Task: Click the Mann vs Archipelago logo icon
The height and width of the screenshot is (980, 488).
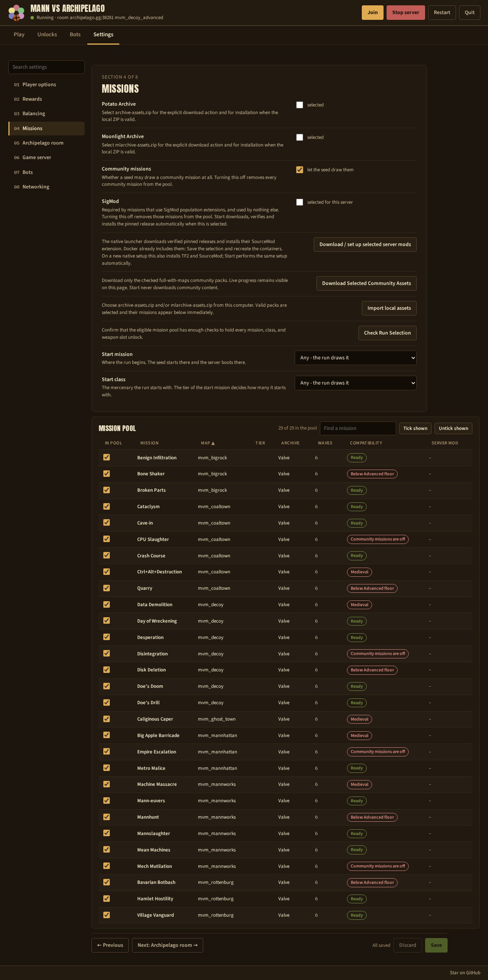Action: 16,13
